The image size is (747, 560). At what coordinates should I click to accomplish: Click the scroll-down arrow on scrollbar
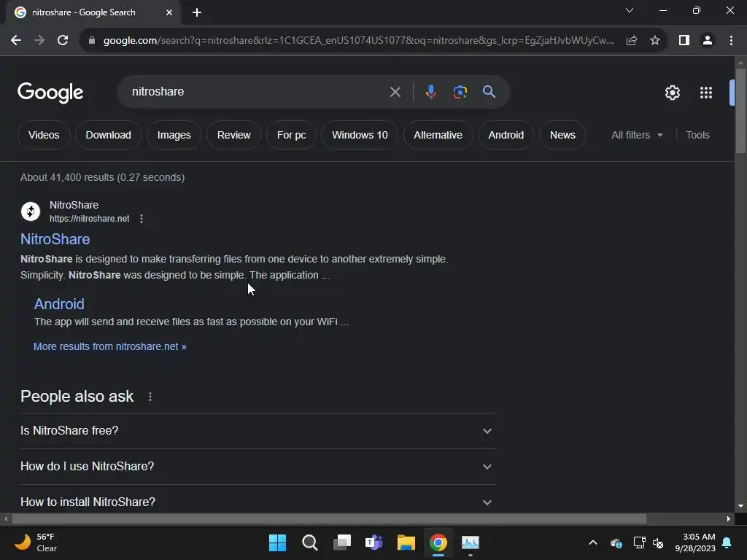[740, 506]
